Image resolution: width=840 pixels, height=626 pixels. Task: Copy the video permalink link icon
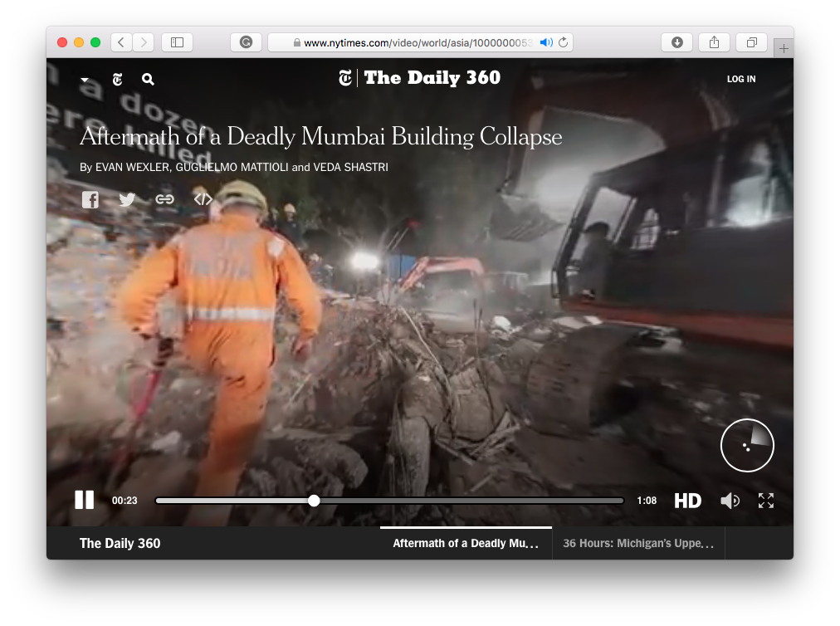[x=164, y=199]
